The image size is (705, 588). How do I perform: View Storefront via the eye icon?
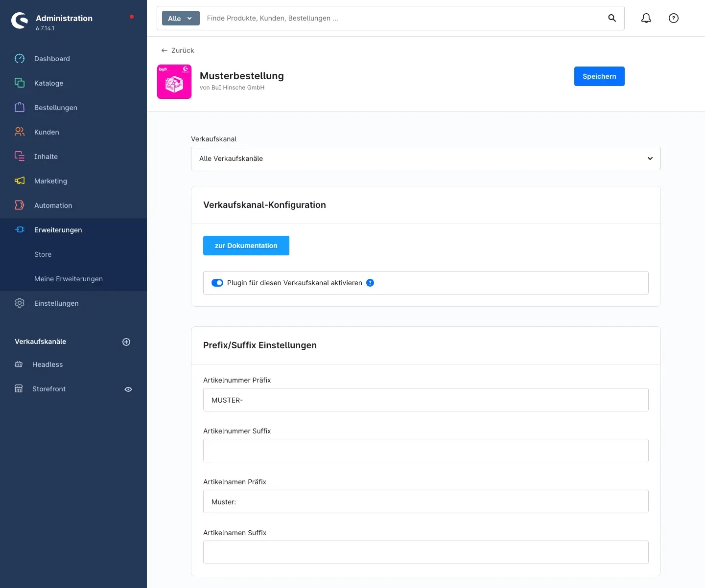[128, 389]
